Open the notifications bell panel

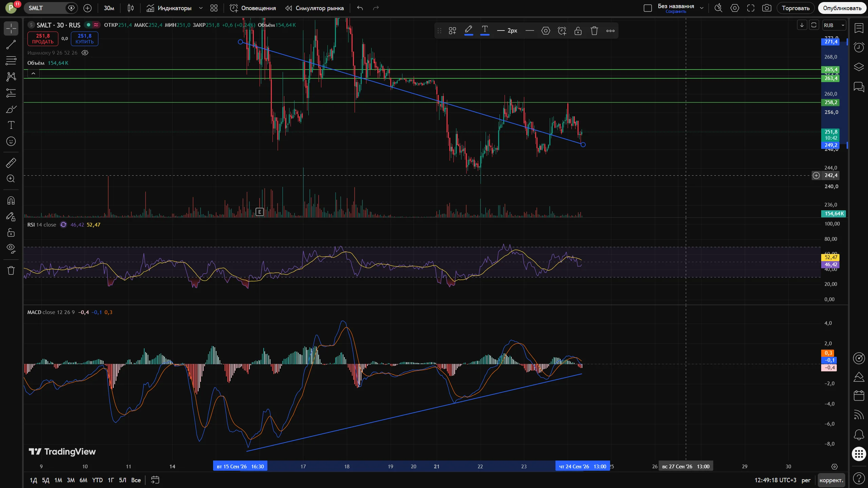click(x=859, y=434)
